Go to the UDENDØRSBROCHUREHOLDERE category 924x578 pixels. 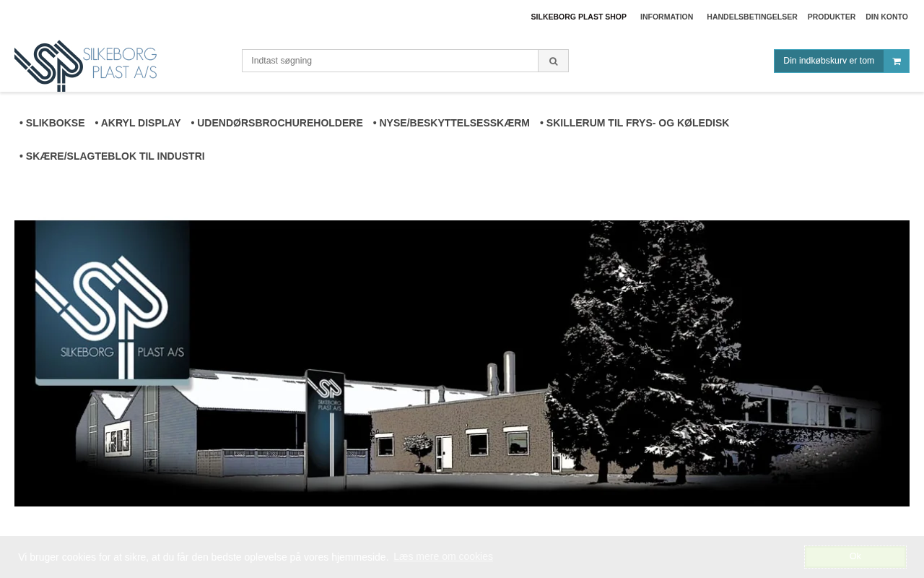pos(277,123)
